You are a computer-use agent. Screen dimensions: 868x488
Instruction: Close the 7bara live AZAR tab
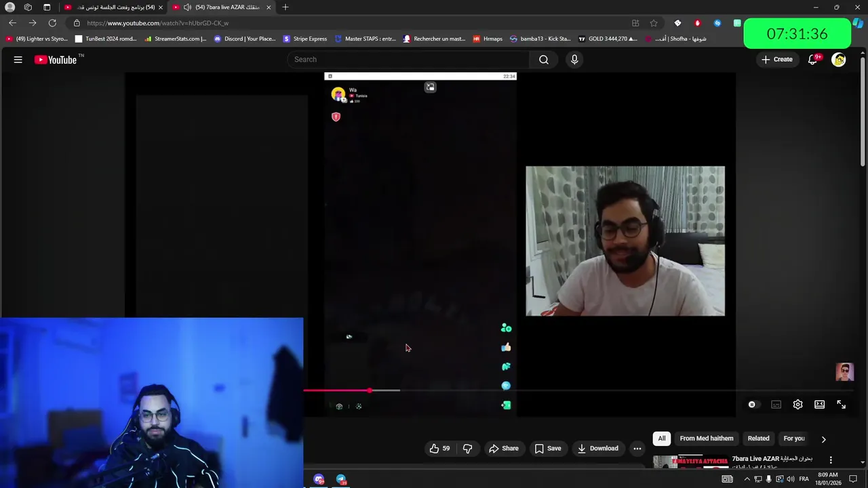pos(269,7)
